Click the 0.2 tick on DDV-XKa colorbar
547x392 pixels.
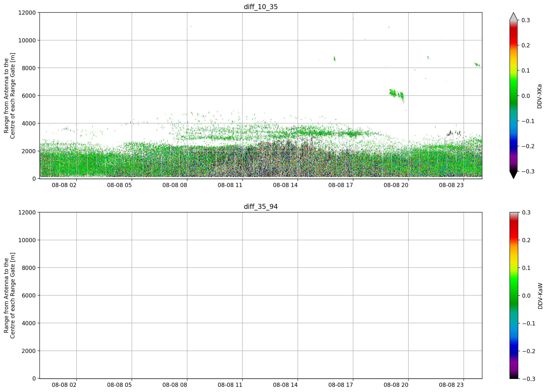coord(526,45)
